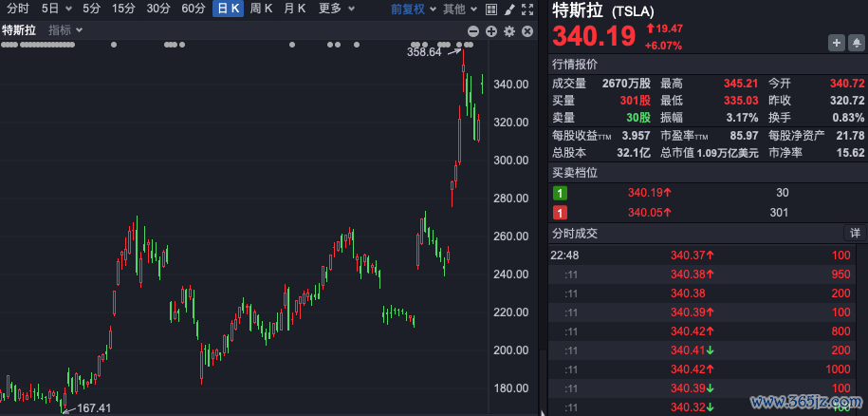
Task: Click the 200.00 price axis label
Action: [x=510, y=350]
